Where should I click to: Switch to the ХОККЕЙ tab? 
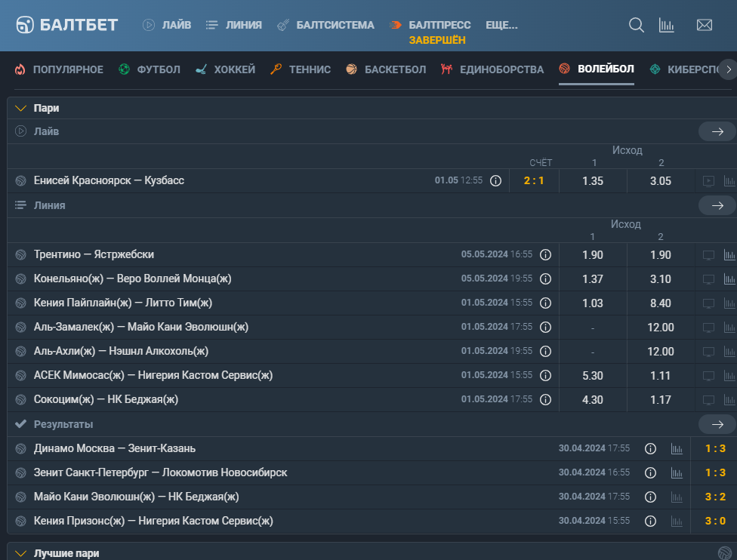(225, 69)
